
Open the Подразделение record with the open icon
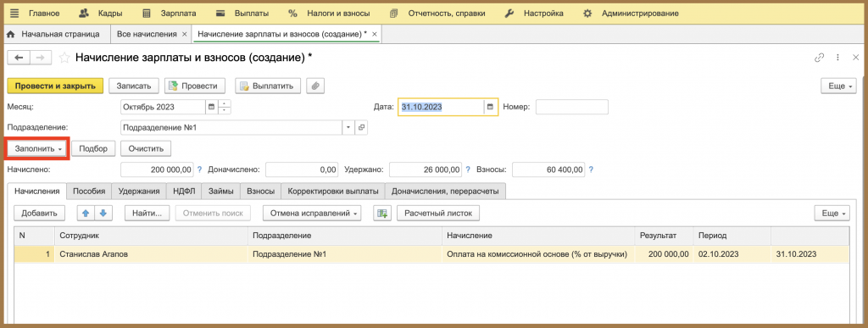(361, 128)
